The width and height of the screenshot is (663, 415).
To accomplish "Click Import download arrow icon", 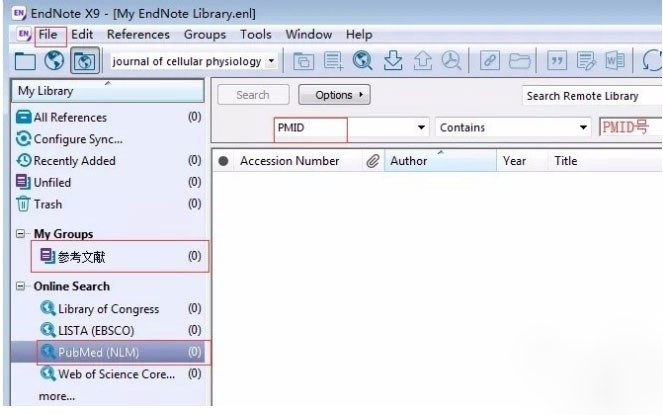I will point(393,60).
